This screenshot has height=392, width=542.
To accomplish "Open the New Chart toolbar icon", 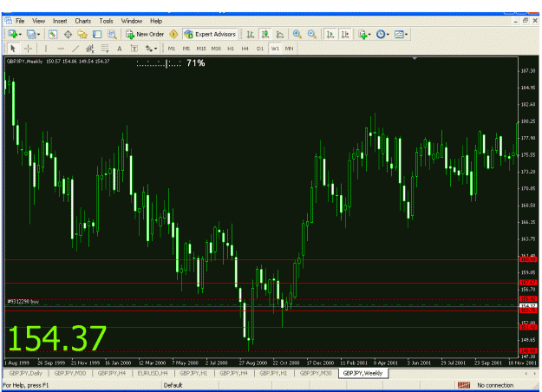I will click(x=13, y=34).
